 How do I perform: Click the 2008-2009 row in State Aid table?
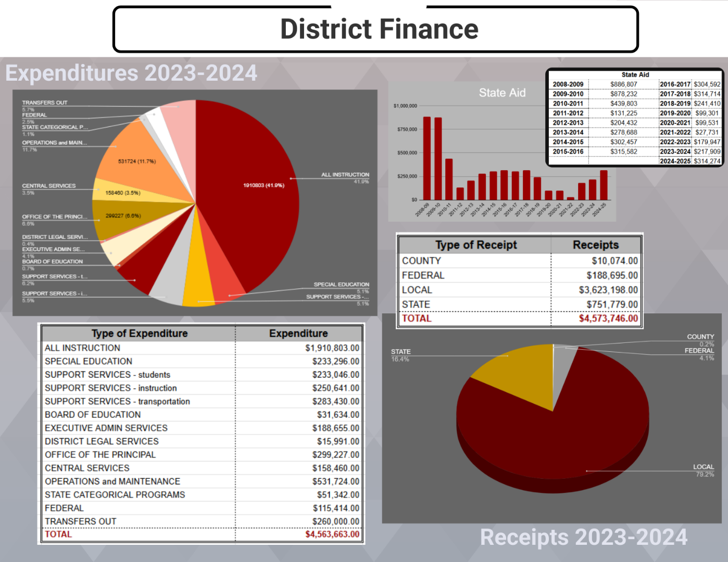click(568, 84)
